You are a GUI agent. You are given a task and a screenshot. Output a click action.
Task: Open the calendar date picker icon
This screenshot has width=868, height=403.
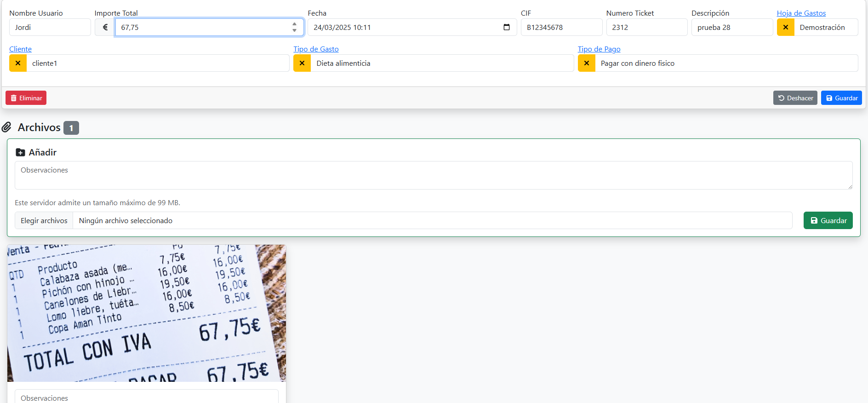pyautogui.click(x=506, y=27)
